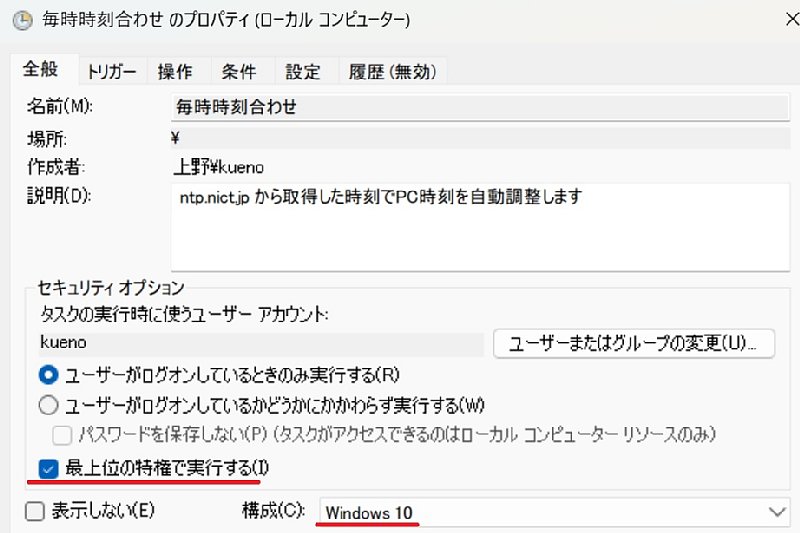
Task: Enable the 表示しない checkbox
Action: tap(35, 511)
